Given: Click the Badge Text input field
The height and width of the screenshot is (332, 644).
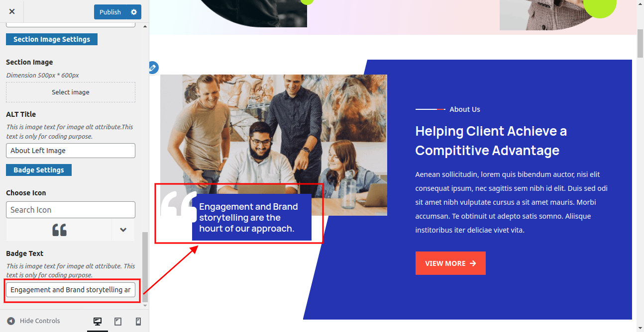Looking at the screenshot, I should click(71, 290).
